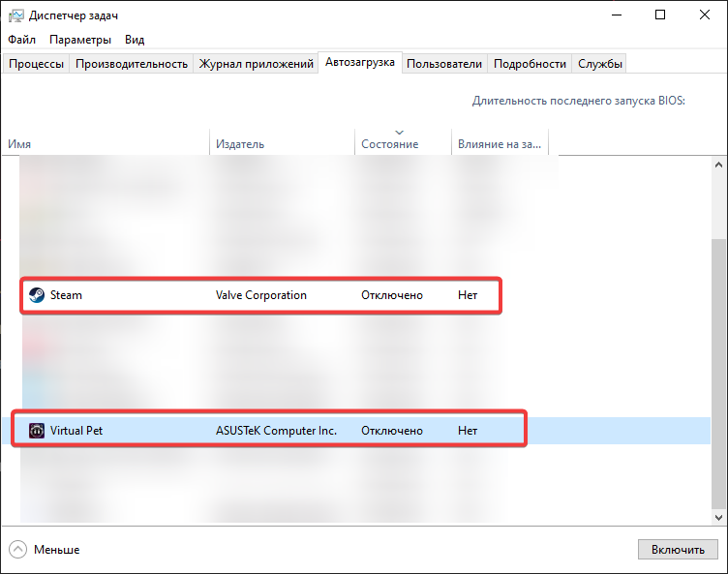This screenshot has height=574, width=728.
Task: Open the Файл menu
Action: 21,40
